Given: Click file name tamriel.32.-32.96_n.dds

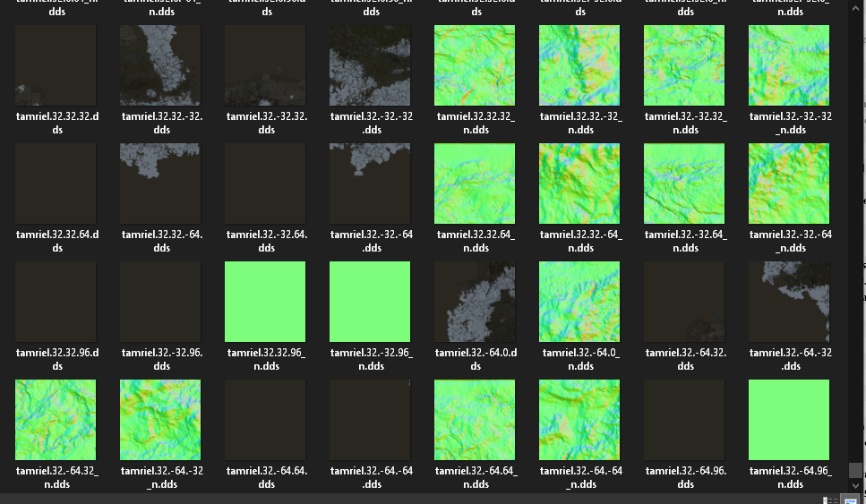Looking at the screenshot, I should [x=371, y=359].
